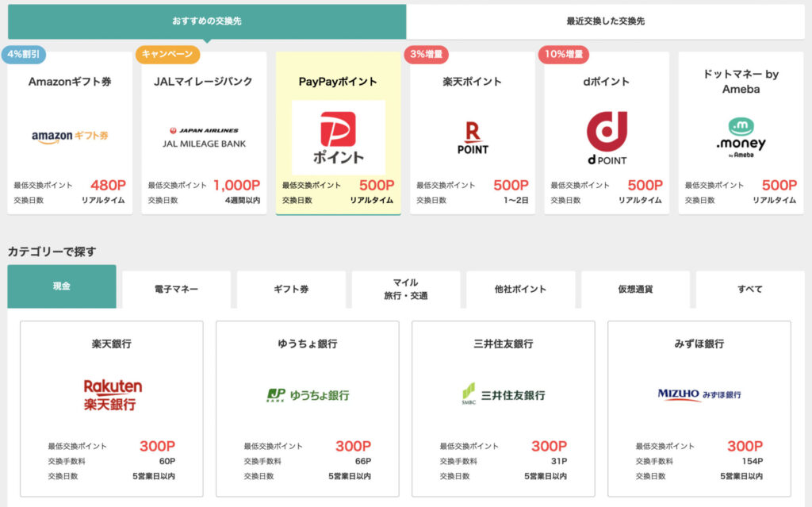Viewport: 812px width, 507px height.
Task: Switch to おすすめの交換先 tab
Action: (x=207, y=21)
